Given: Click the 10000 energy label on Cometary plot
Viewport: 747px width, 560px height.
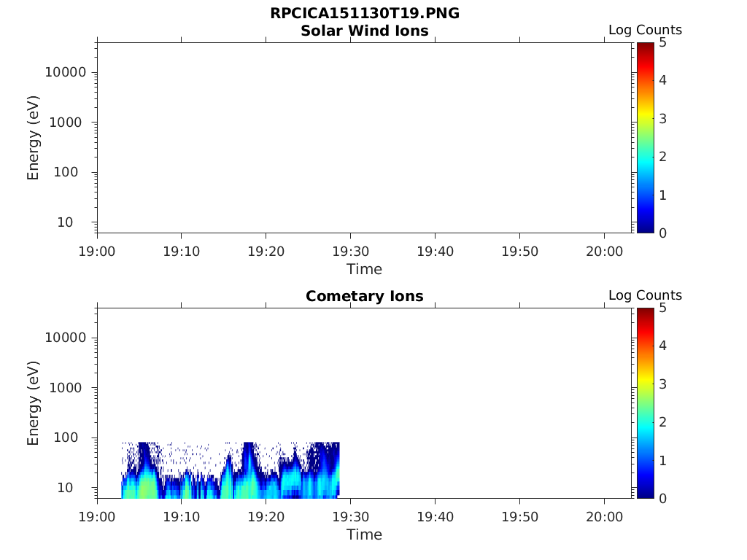Looking at the screenshot, I should (x=65, y=338).
